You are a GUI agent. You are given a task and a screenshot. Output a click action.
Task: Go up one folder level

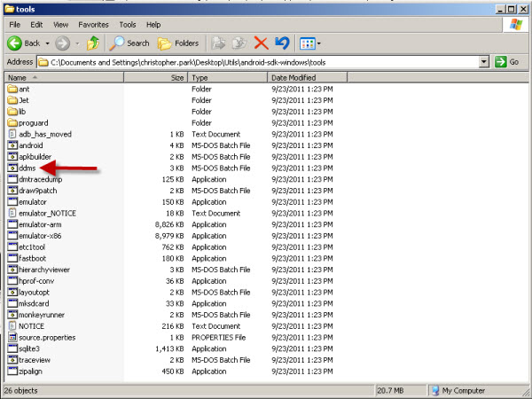point(92,43)
